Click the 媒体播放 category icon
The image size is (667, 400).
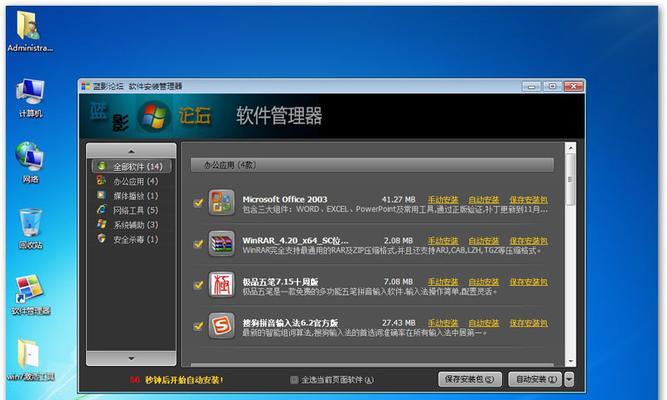click(101, 195)
